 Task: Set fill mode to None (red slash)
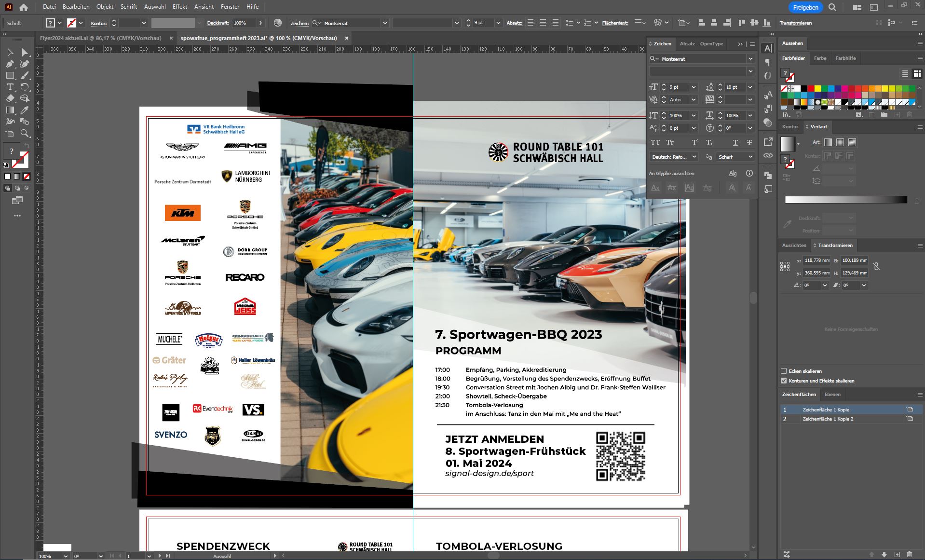pos(27,177)
